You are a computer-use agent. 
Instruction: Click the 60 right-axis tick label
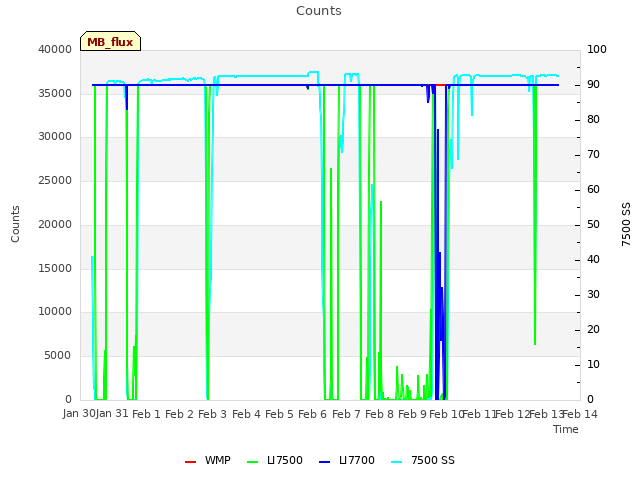(x=593, y=189)
